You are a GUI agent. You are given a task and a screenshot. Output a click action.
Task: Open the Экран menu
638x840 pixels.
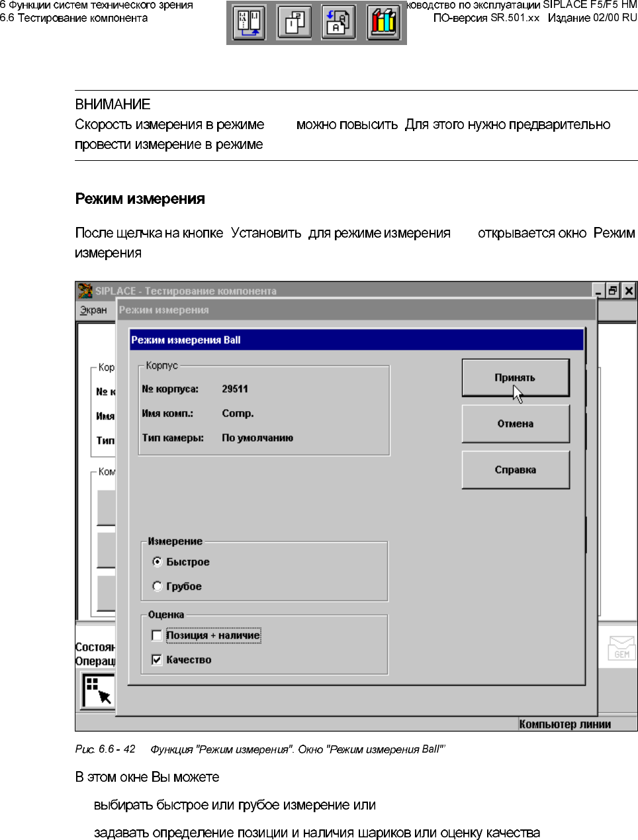coord(93,310)
